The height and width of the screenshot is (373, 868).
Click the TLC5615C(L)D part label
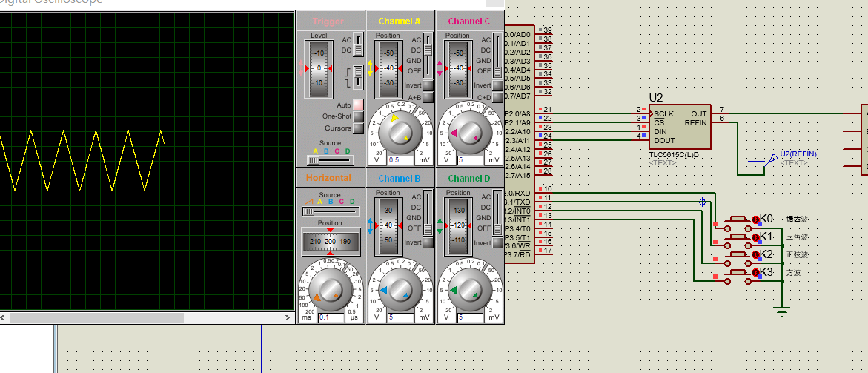[674, 155]
